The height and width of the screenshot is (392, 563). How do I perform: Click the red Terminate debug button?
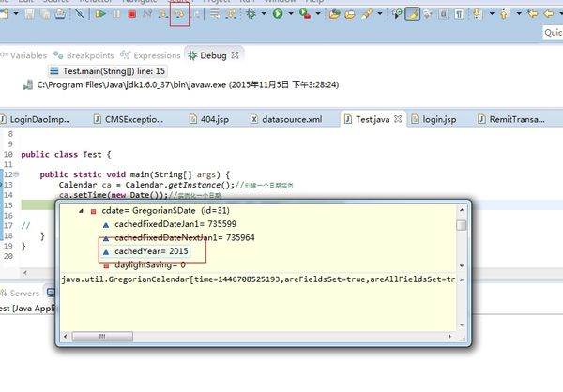point(129,14)
